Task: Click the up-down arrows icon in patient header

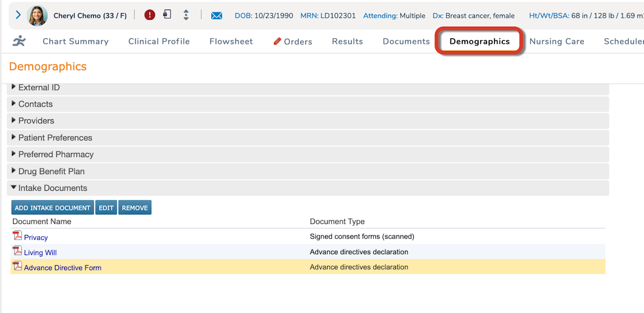Action: pos(186,15)
